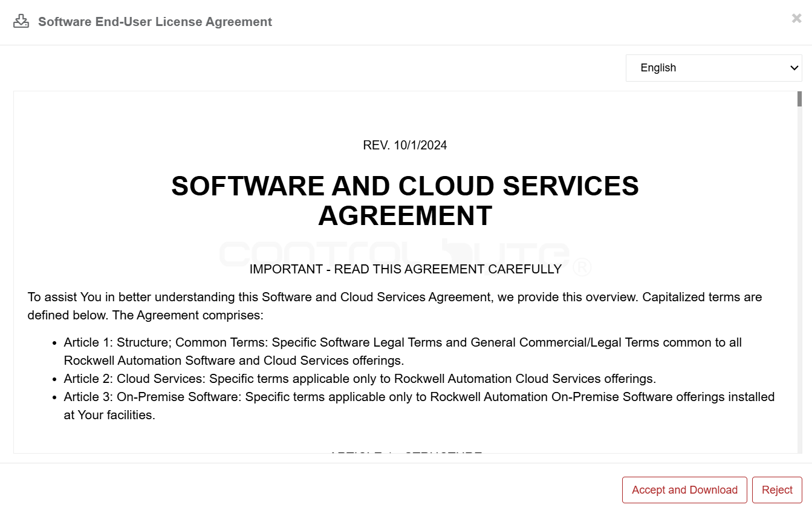Click the 'Article 3: On-Premise Software' bullet
812x516 pixels.
419,406
